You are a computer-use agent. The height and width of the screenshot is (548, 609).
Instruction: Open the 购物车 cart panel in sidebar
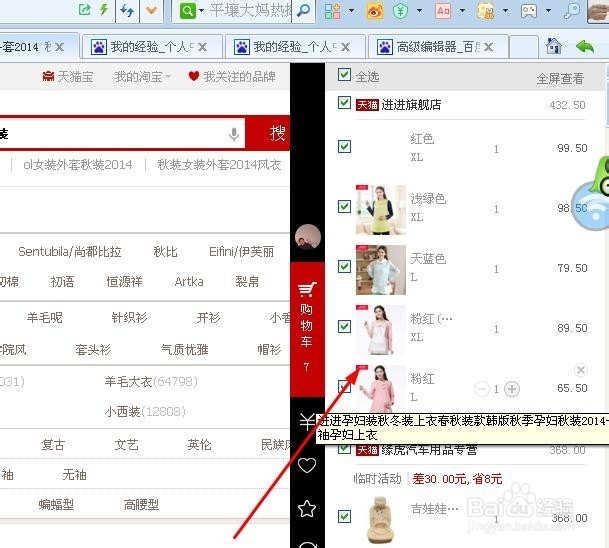(x=307, y=329)
